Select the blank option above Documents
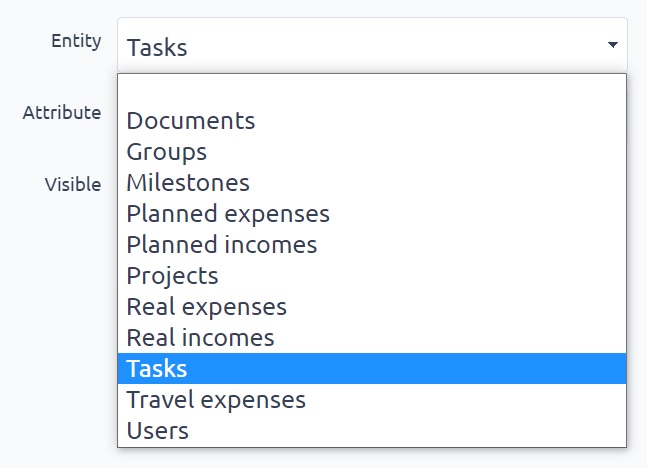This screenshot has width=647, height=468. [371, 92]
